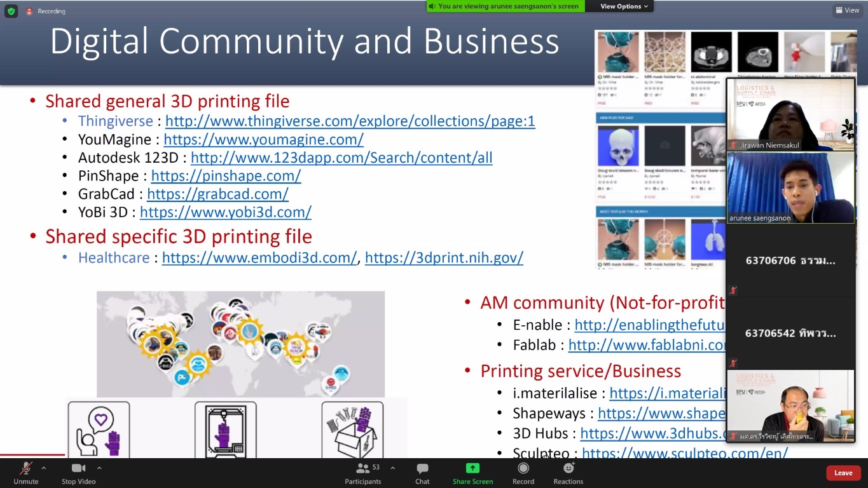Open the 3D Hubs link
The image size is (868, 488).
(652, 433)
